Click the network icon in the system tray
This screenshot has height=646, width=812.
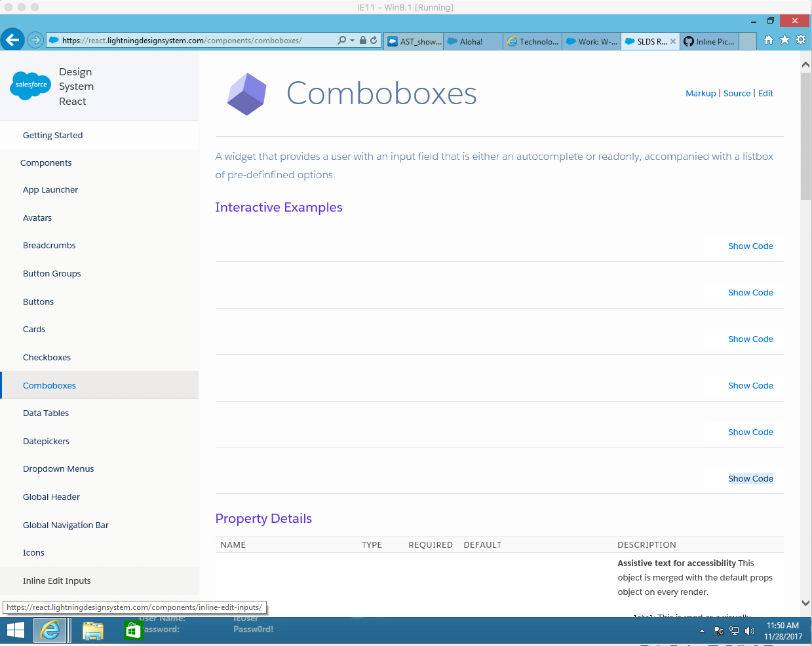coord(734,631)
